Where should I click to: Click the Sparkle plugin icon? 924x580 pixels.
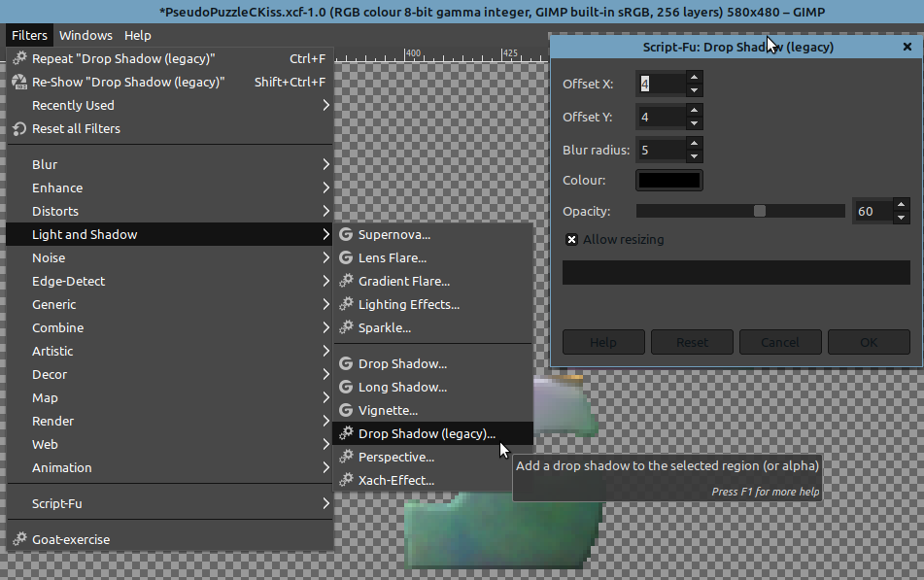(x=345, y=327)
